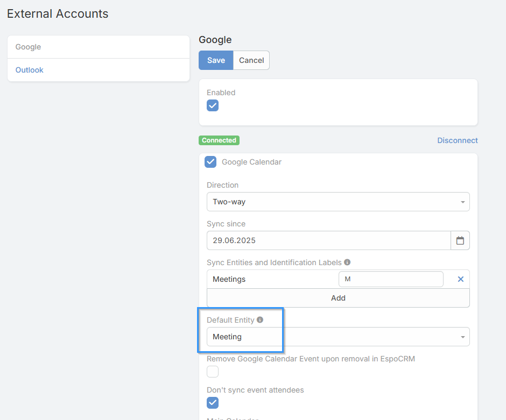Uncheck Don't sync event attendees

(213, 403)
